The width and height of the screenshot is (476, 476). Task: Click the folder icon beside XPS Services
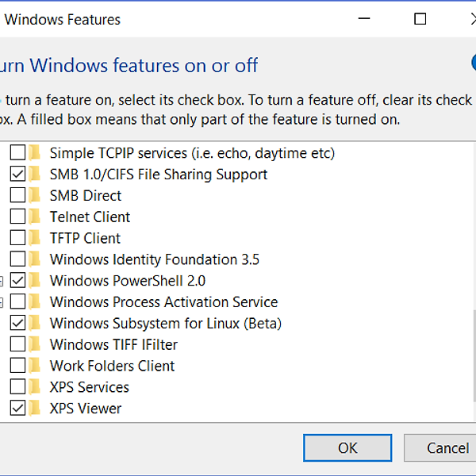[x=35, y=387]
